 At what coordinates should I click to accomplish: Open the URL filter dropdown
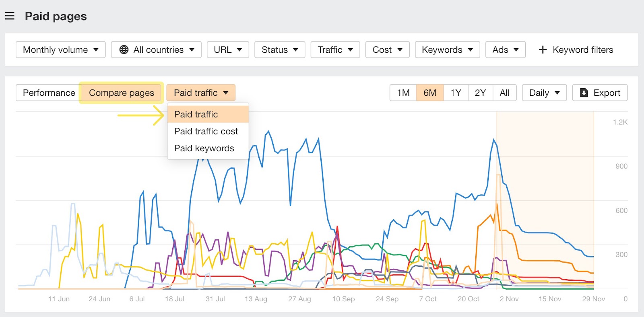click(x=228, y=49)
